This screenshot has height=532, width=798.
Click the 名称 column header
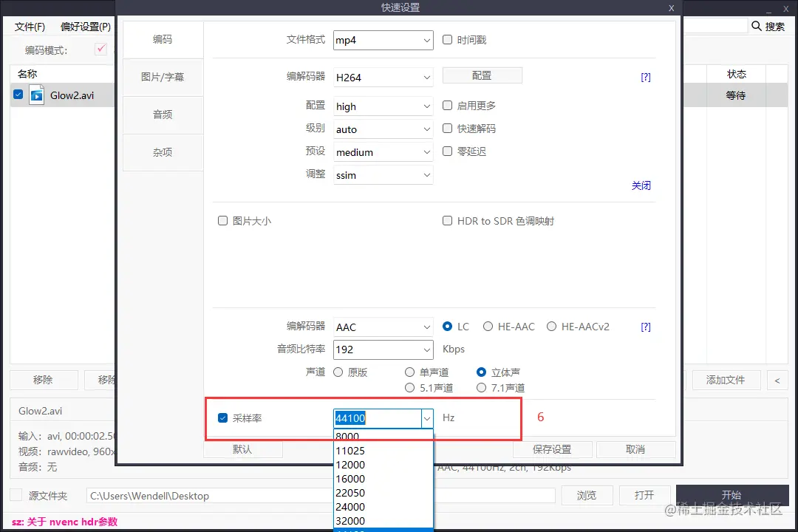[x=27, y=74]
